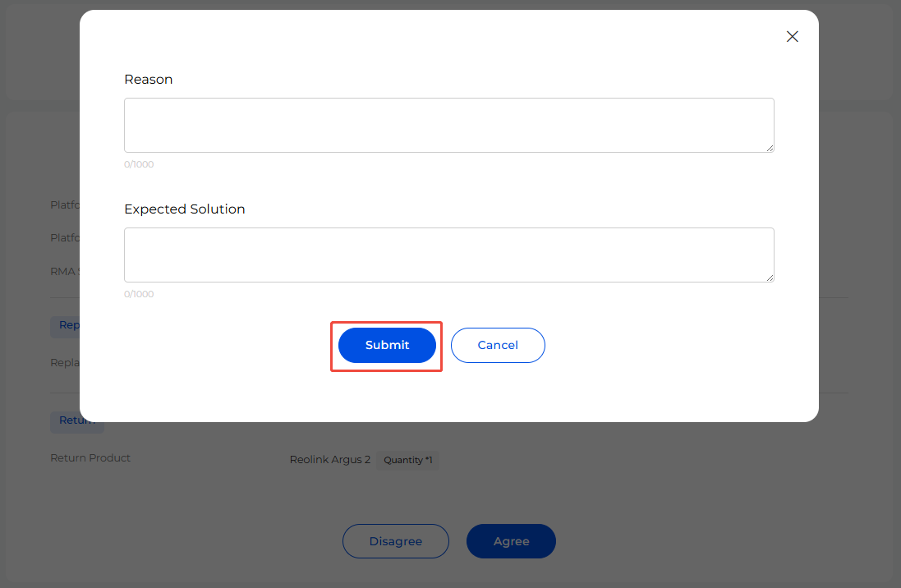This screenshot has height=588, width=901.
Task: Click the Reason field label
Action: coord(149,80)
